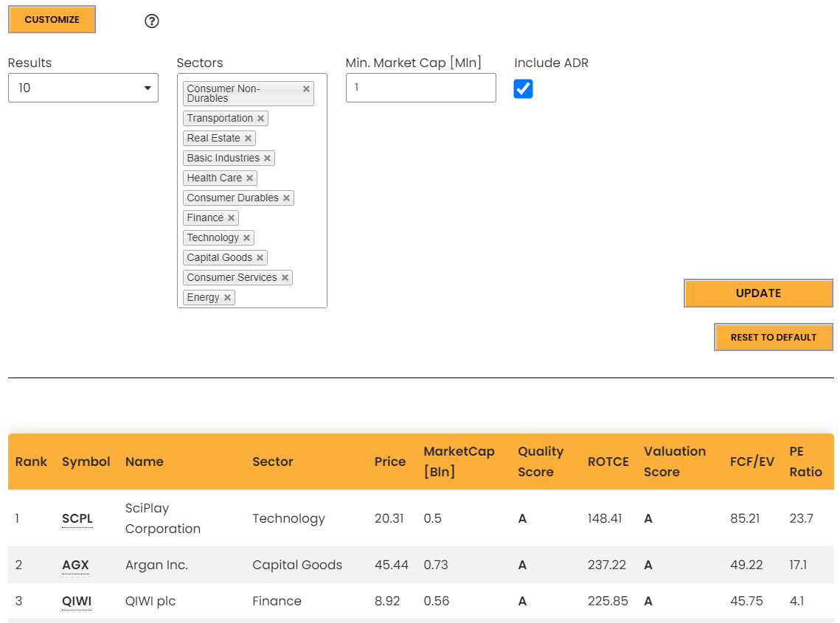Click the Name column header

click(x=144, y=462)
